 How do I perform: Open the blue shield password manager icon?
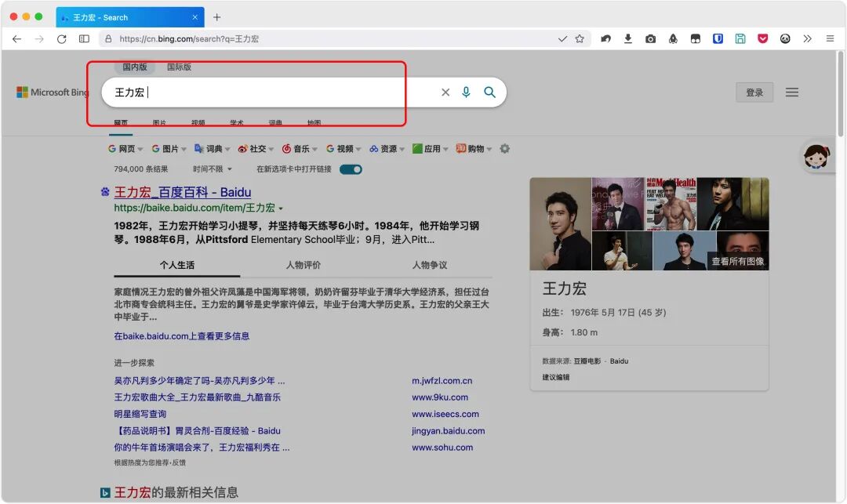pyautogui.click(x=718, y=39)
